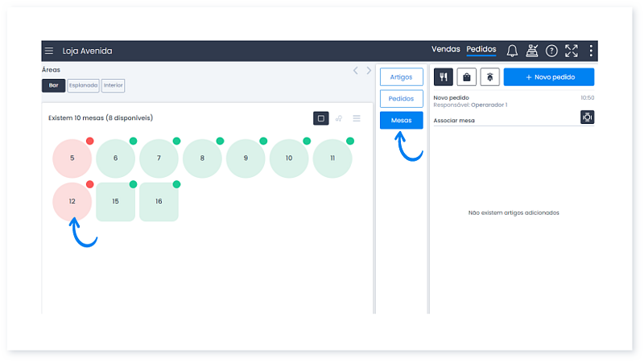Open the vertical three-dot options menu
Image resolution: width=644 pixels, height=362 pixels.
click(591, 51)
